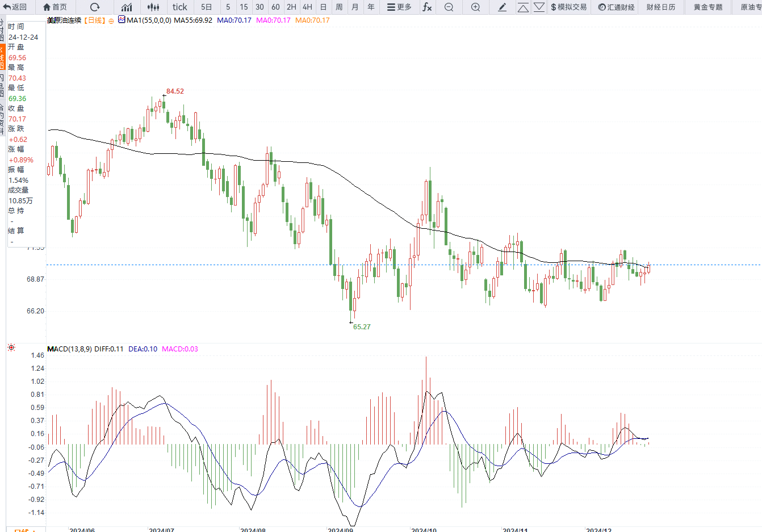
Task: Click the pink MACD:0.03 readout
Action: 180,349
